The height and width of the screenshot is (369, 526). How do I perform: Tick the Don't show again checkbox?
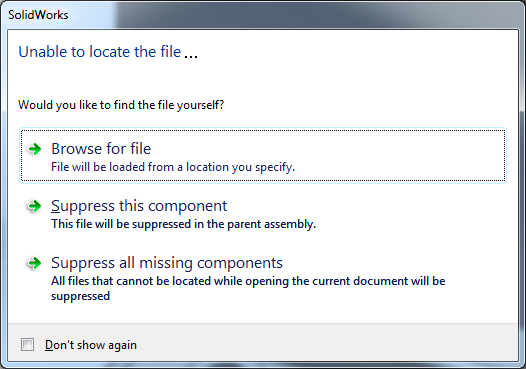pos(28,345)
